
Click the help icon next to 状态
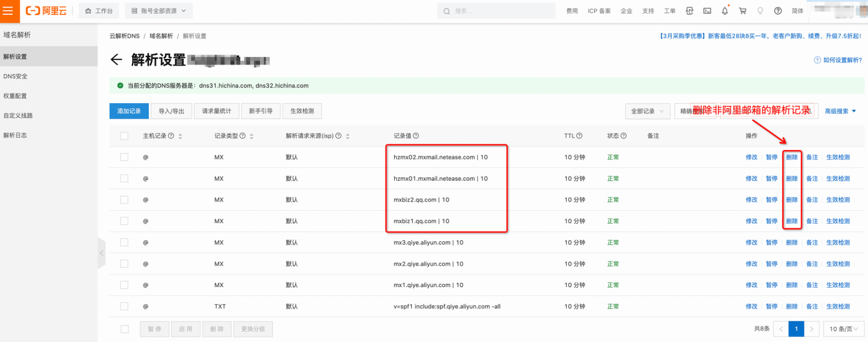coord(624,136)
